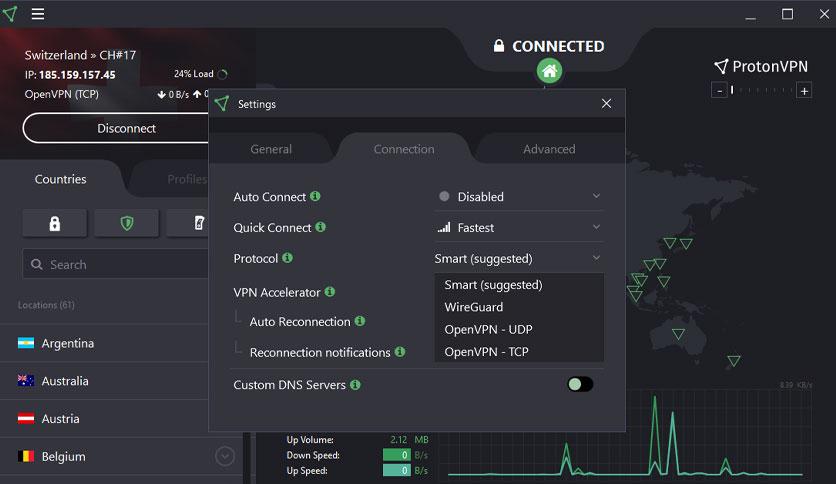The height and width of the screenshot is (484, 836).
Task: Close the Settings dialog
Action: [606, 103]
